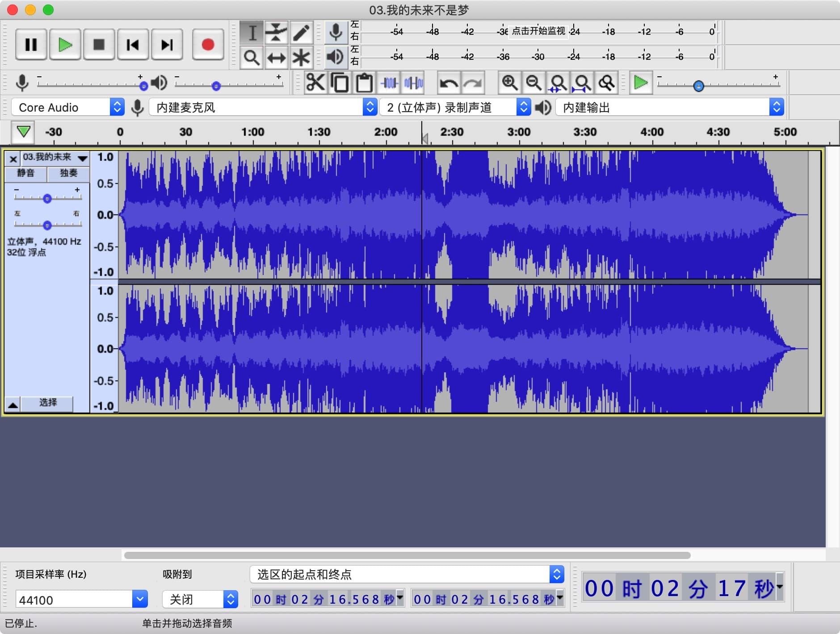Select the Multi-Tool asterisk
Viewport: 840px width, 634px height.
(x=301, y=58)
